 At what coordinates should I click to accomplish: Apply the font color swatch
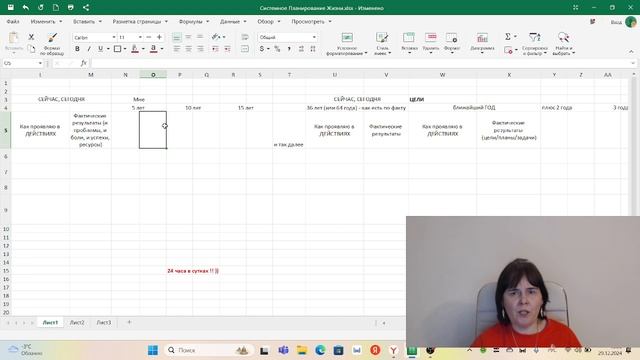point(153,49)
